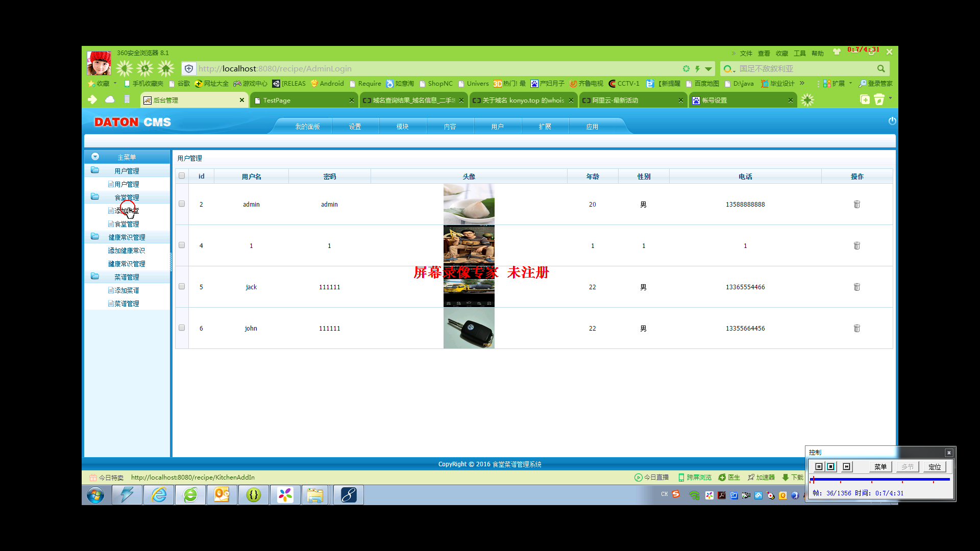Click the recorder 菜单 button
Viewport: 980px width, 551px height.
coord(880,466)
